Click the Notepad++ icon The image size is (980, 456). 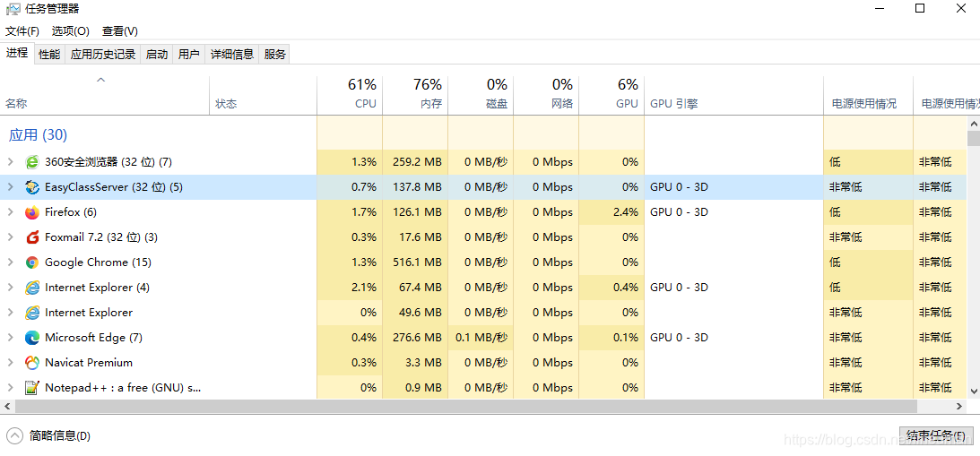click(32, 387)
